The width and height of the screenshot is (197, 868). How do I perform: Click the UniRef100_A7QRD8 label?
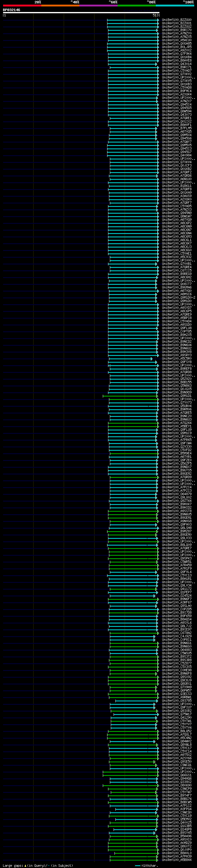[177, 372]
